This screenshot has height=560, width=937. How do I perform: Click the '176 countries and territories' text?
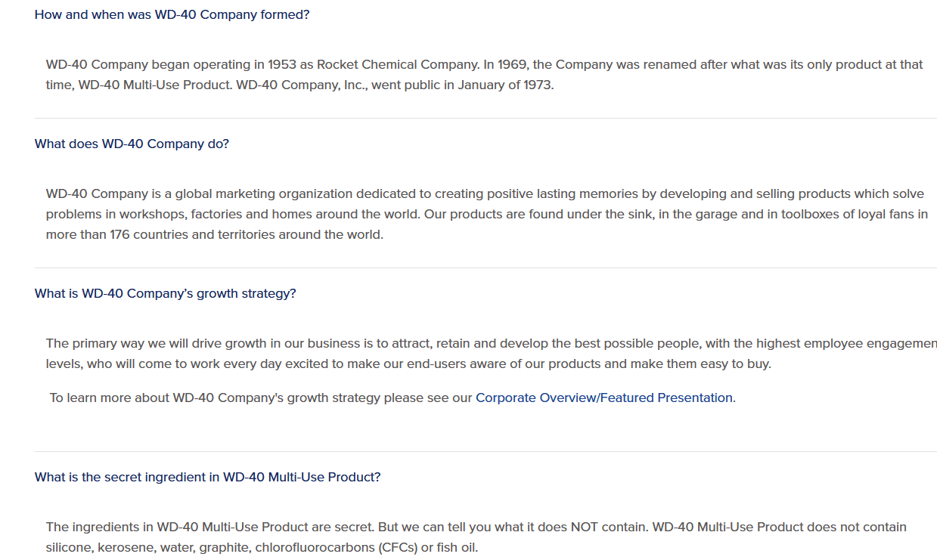[192, 234]
